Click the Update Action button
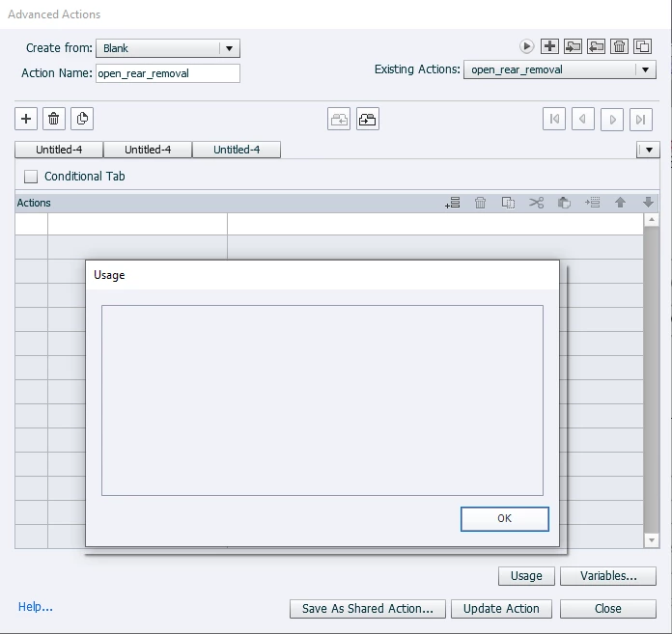This screenshot has width=672, height=634. tap(501, 609)
